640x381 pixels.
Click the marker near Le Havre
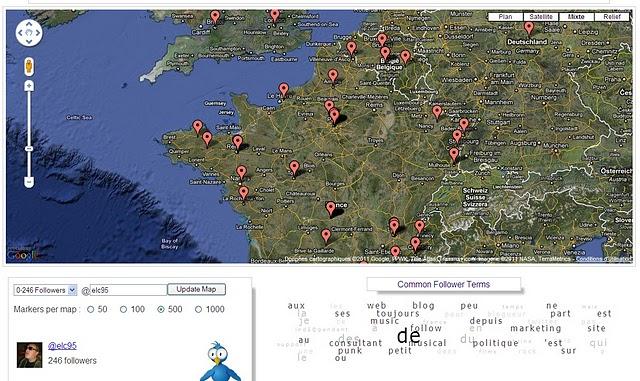(x=284, y=90)
